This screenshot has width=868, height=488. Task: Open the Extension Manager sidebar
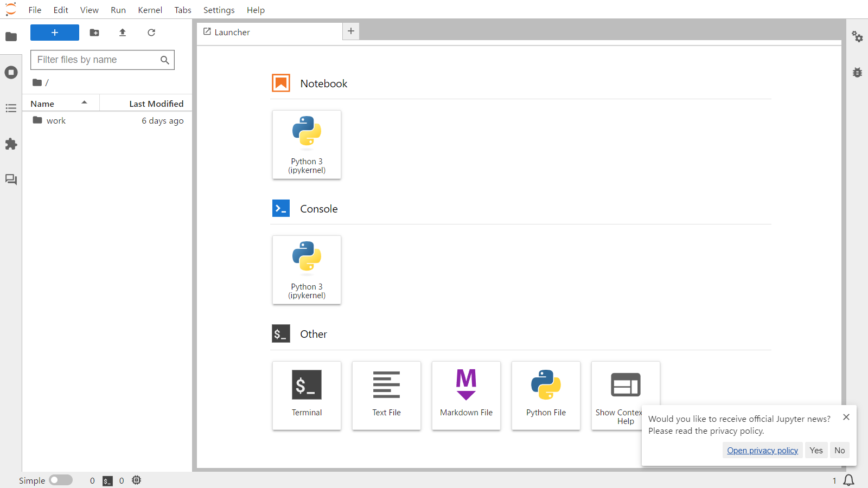(11, 144)
